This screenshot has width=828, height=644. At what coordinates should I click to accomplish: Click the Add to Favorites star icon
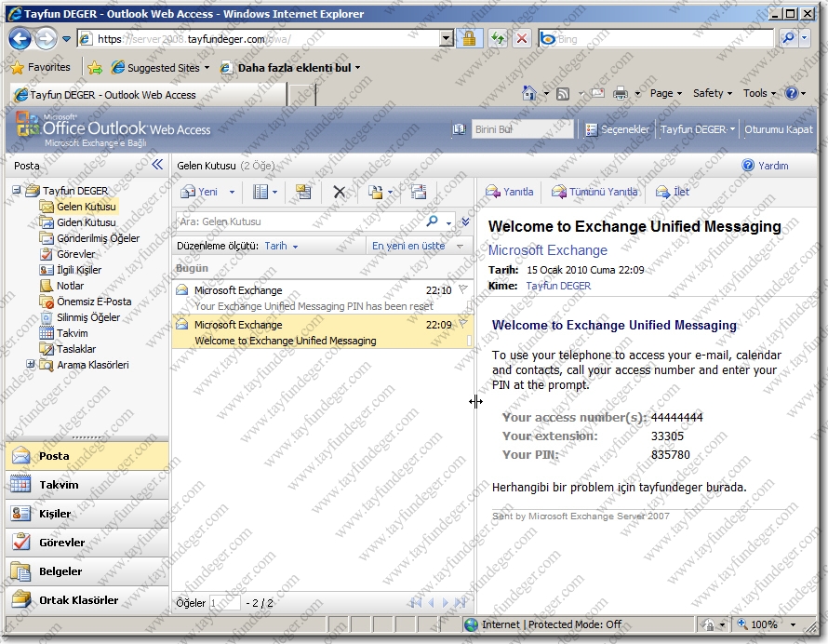point(95,68)
